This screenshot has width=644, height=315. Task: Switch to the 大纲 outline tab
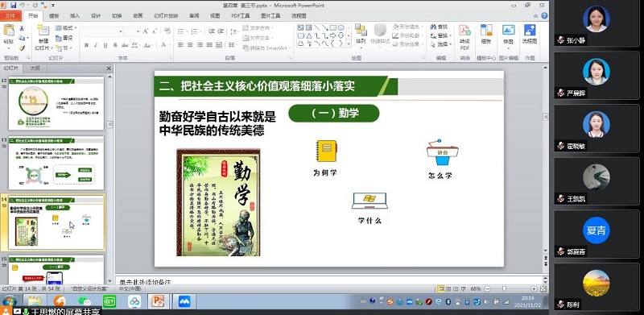(35, 68)
